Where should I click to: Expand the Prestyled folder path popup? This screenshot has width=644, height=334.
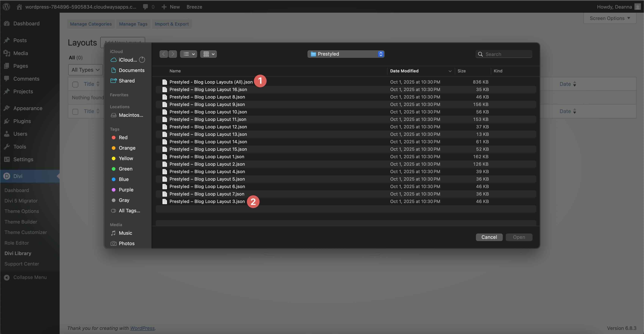[346, 54]
